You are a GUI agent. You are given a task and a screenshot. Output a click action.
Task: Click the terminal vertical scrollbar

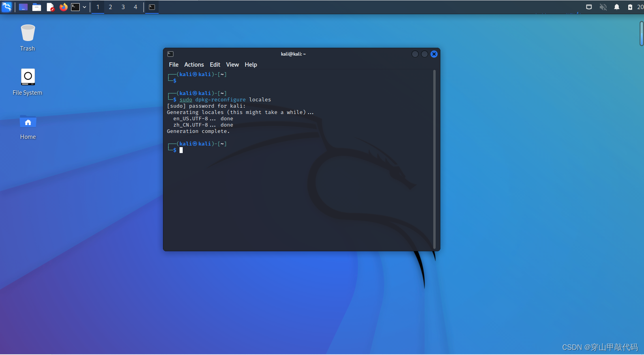pyautogui.click(x=434, y=159)
